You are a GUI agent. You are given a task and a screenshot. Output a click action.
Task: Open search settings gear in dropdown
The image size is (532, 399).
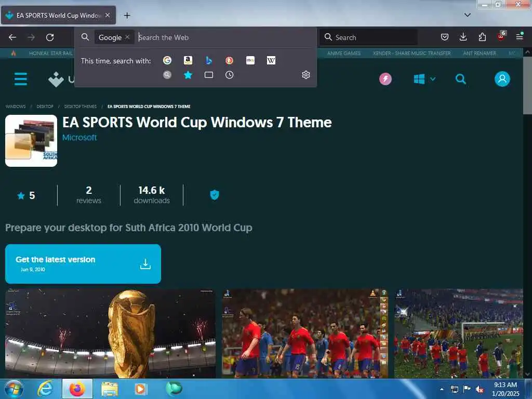pos(305,75)
